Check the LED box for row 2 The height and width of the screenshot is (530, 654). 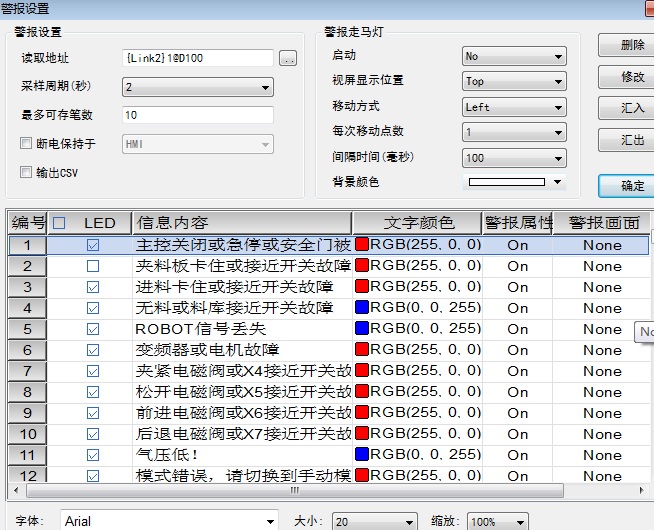93,266
